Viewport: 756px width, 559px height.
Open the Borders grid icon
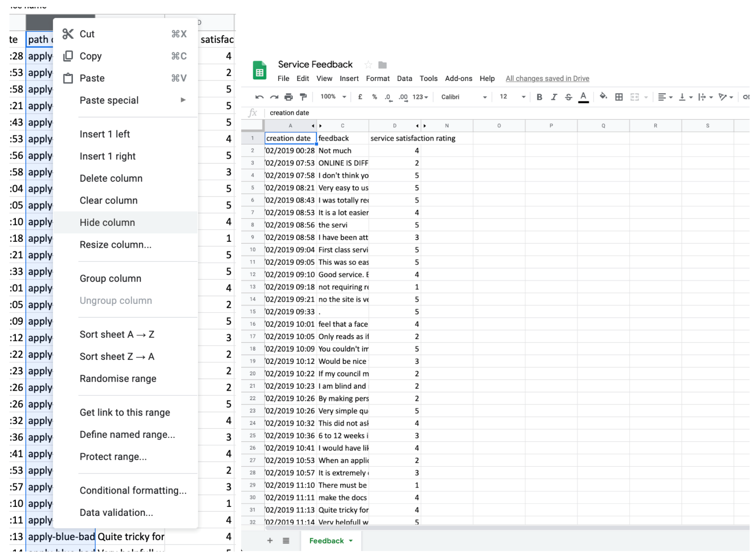[619, 97]
